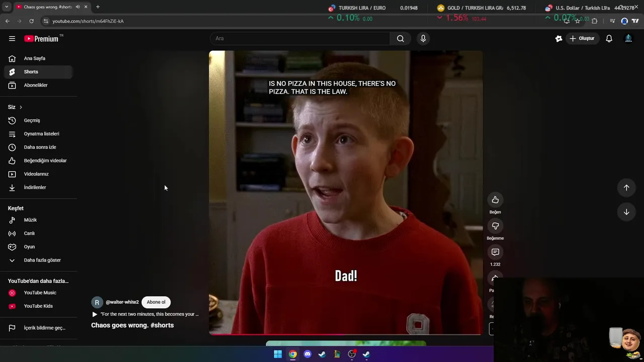Go to previous short with up arrow
This screenshot has width=644, height=362.
[x=626, y=188]
